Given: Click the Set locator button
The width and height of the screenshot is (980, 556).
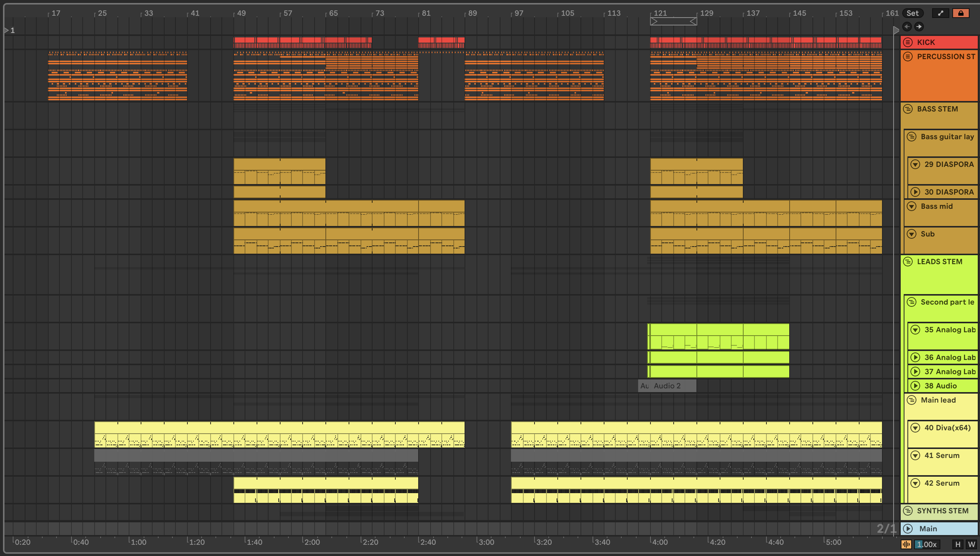Looking at the screenshot, I should (912, 13).
